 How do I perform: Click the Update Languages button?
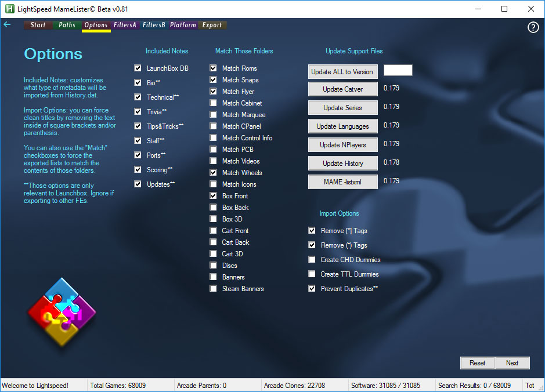342,126
